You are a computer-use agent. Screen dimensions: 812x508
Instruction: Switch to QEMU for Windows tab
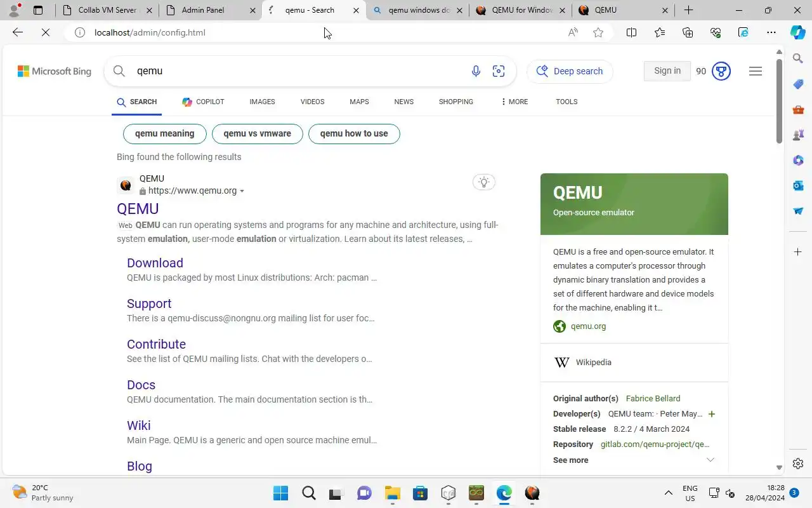click(x=520, y=10)
